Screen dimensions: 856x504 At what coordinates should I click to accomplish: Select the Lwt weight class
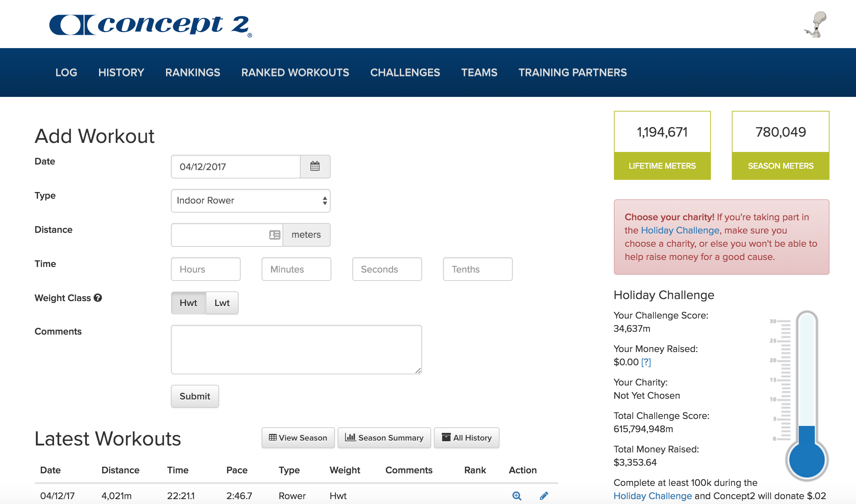(222, 303)
